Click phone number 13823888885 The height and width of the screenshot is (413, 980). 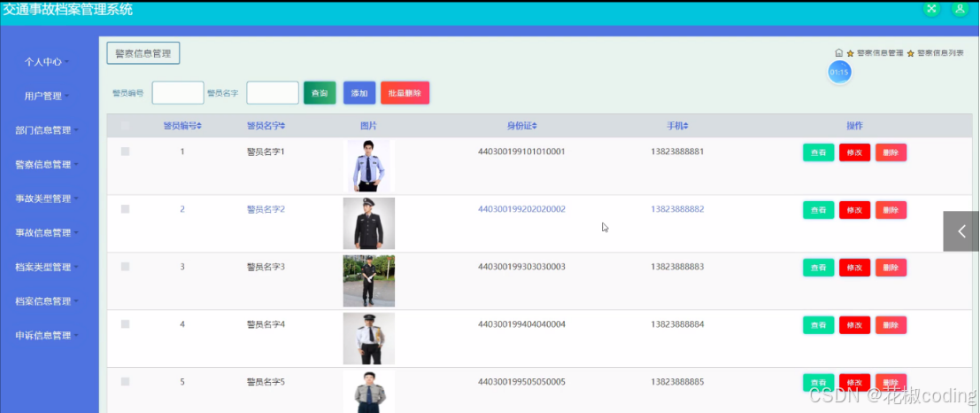677,382
